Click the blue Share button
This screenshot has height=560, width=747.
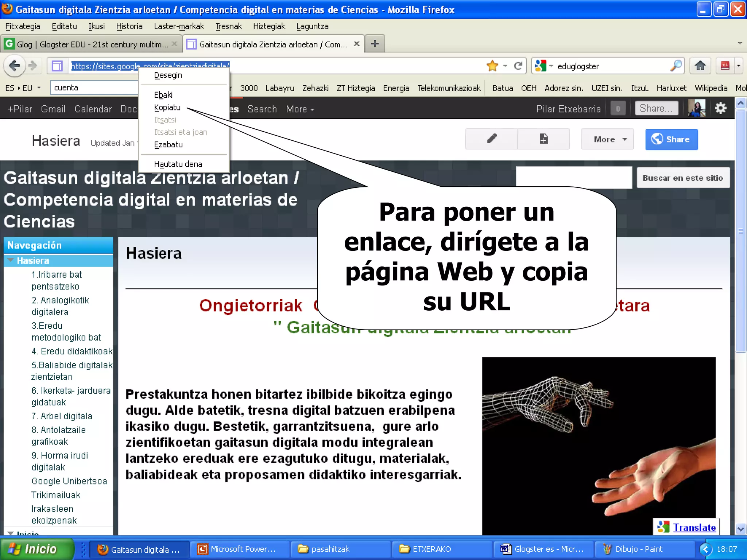[671, 139]
